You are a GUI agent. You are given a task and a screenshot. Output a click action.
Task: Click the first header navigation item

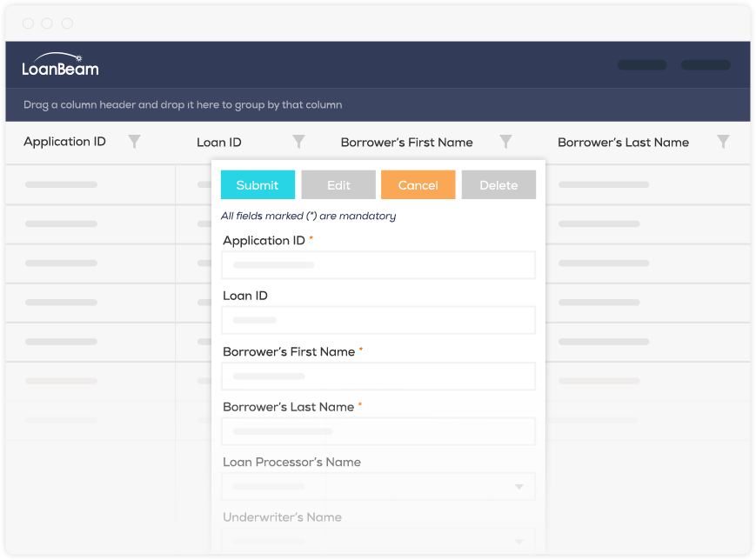tap(642, 65)
